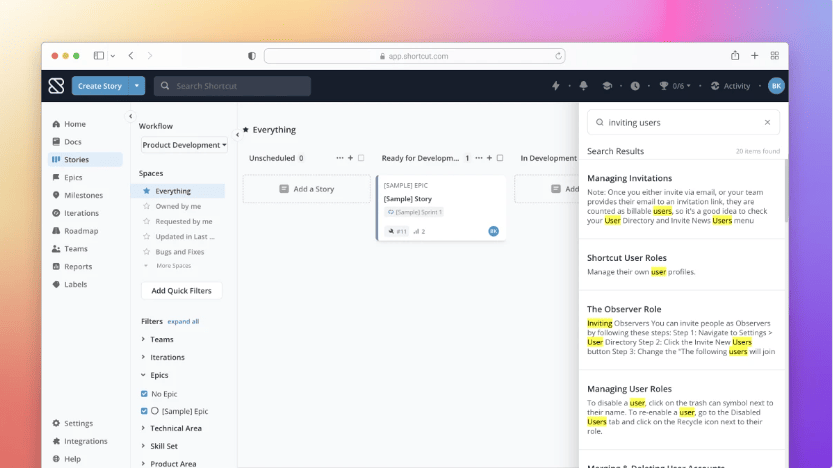
Task: Click the BK owner avatar on story card
Action: tap(494, 231)
